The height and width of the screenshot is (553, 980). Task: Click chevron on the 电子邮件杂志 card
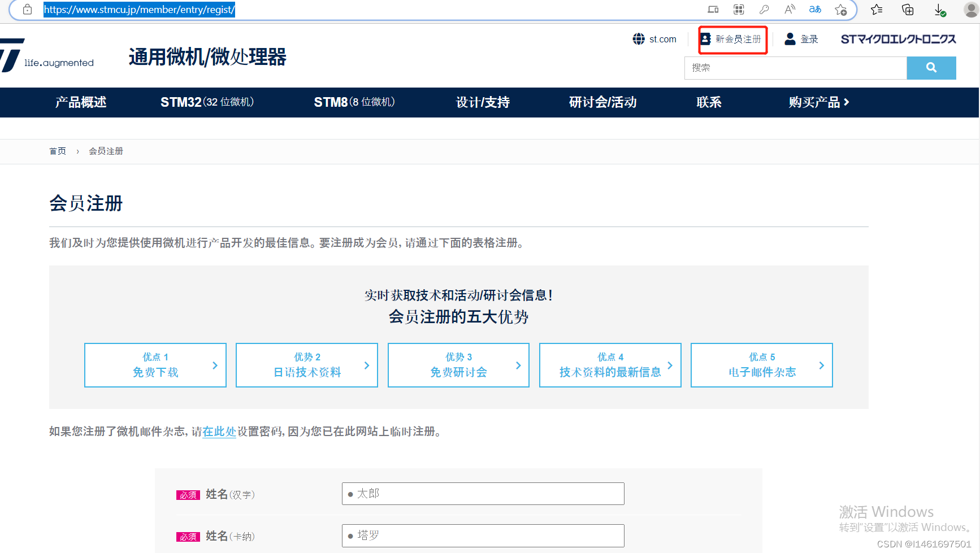[x=822, y=365]
